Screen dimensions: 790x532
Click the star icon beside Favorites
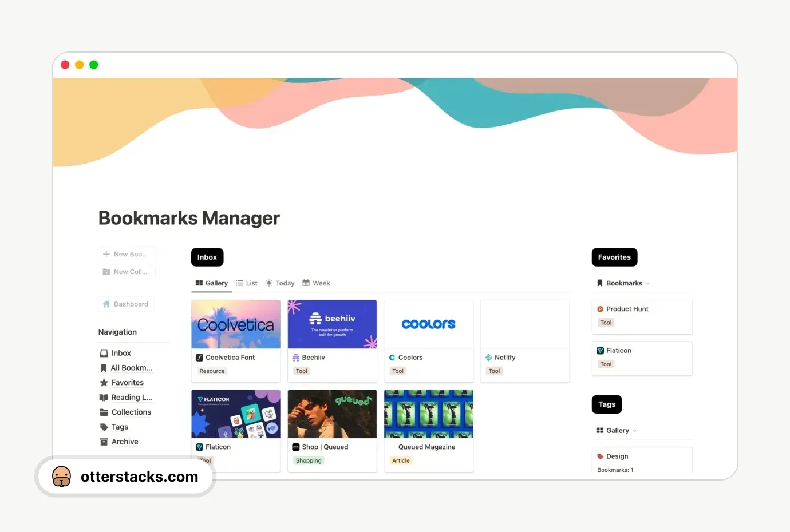click(104, 383)
